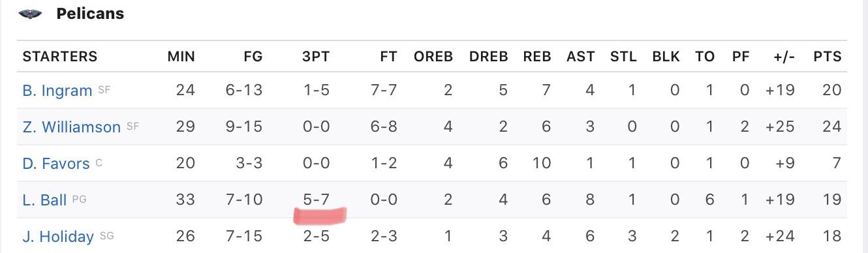868x253 pixels.
Task: Click L. Ball's underlined 5-7 three-point stat
Action: 317,200
